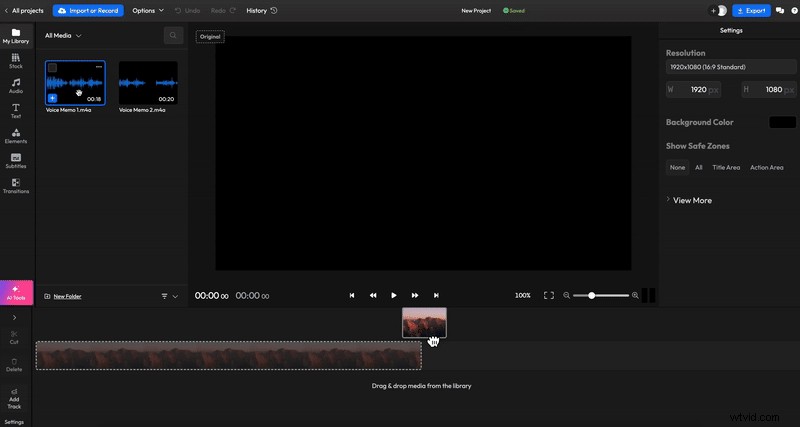Redo the last action
The height and width of the screenshot is (427, 800).
(x=222, y=11)
